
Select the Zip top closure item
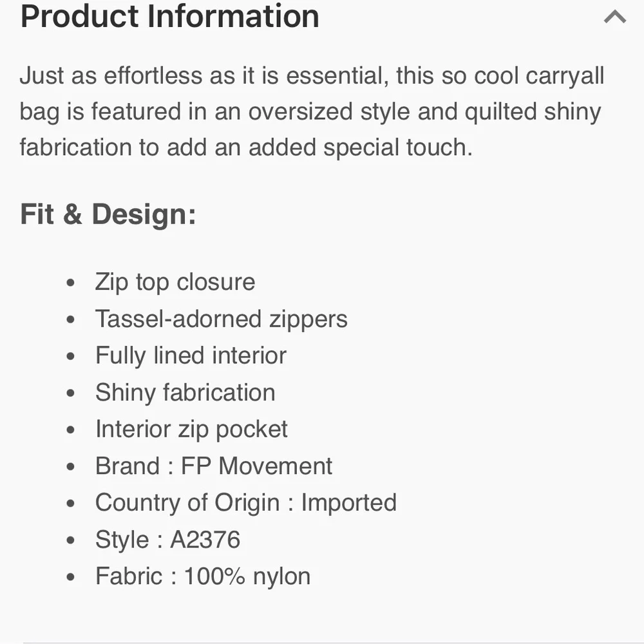175,282
